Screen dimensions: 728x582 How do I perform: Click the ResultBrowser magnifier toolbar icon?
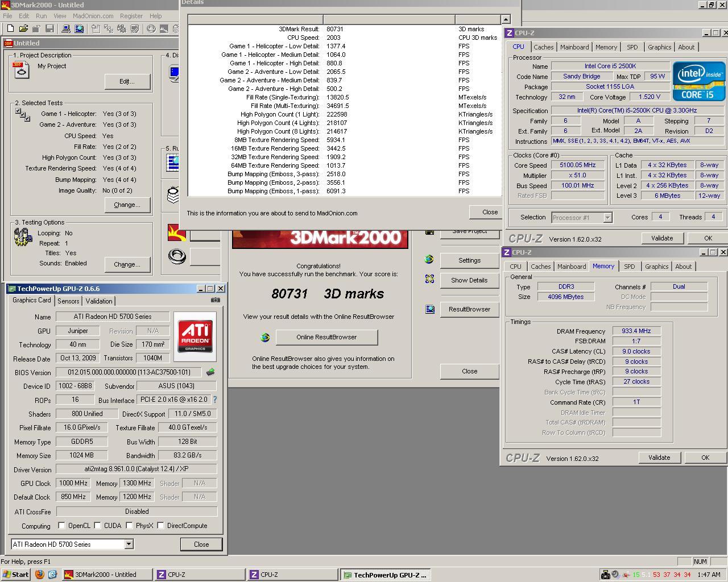[x=79, y=28]
